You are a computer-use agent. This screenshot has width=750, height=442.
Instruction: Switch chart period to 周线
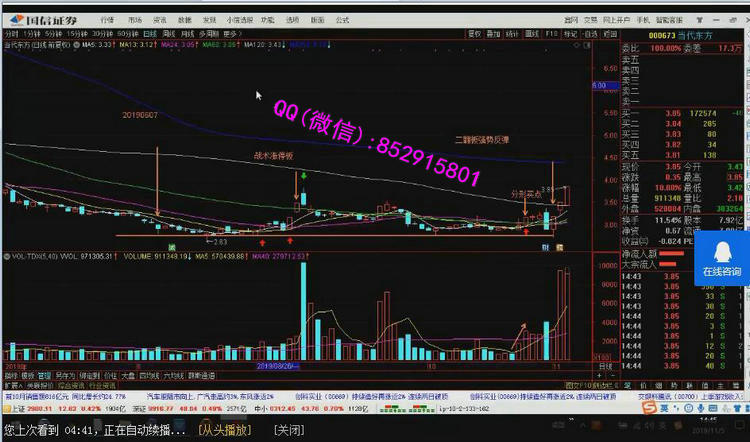[x=170, y=33]
